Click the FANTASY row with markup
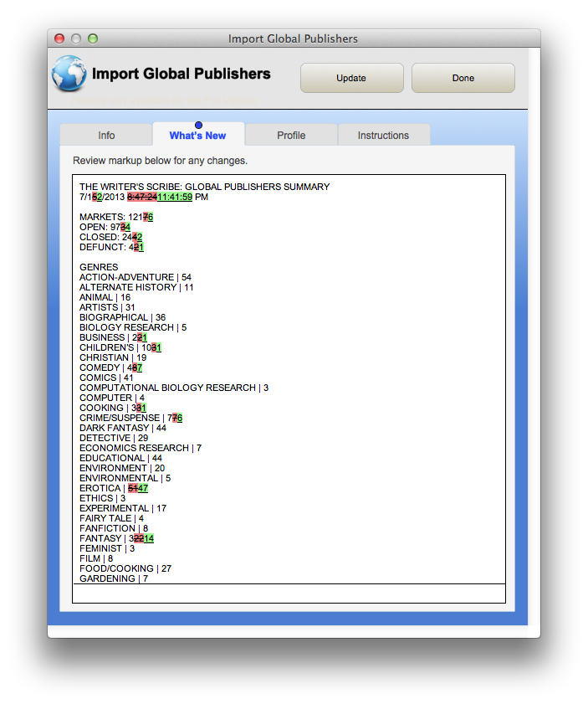Image resolution: width=588 pixels, height=704 pixels. [x=116, y=538]
